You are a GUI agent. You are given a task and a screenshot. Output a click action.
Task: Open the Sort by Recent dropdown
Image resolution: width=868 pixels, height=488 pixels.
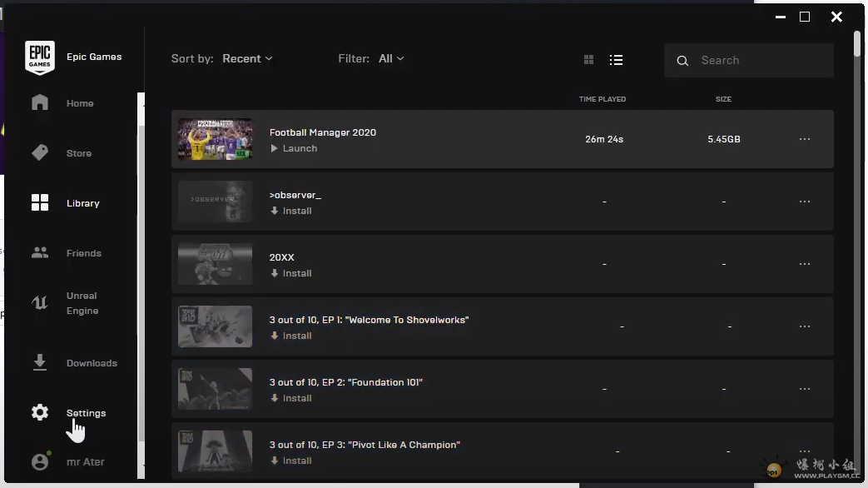tap(247, 59)
